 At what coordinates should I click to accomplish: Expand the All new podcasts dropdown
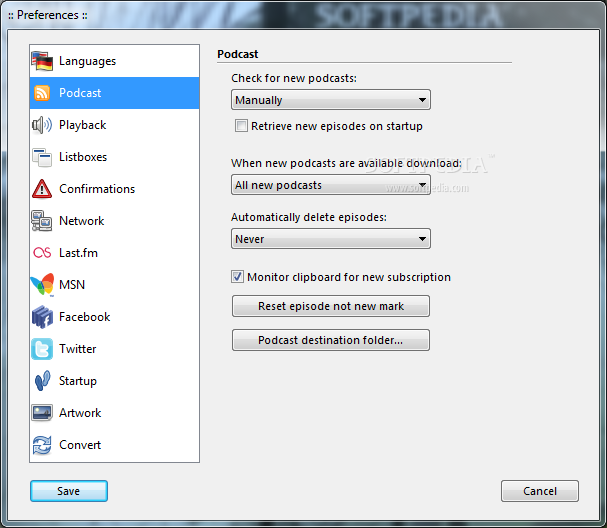coord(331,185)
